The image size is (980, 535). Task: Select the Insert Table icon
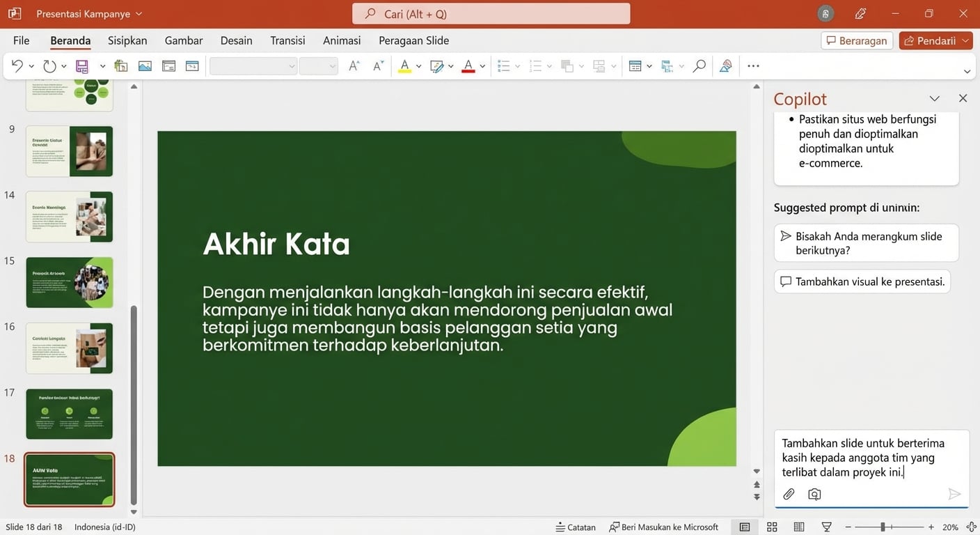pyautogui.click(x=635, y=65)
